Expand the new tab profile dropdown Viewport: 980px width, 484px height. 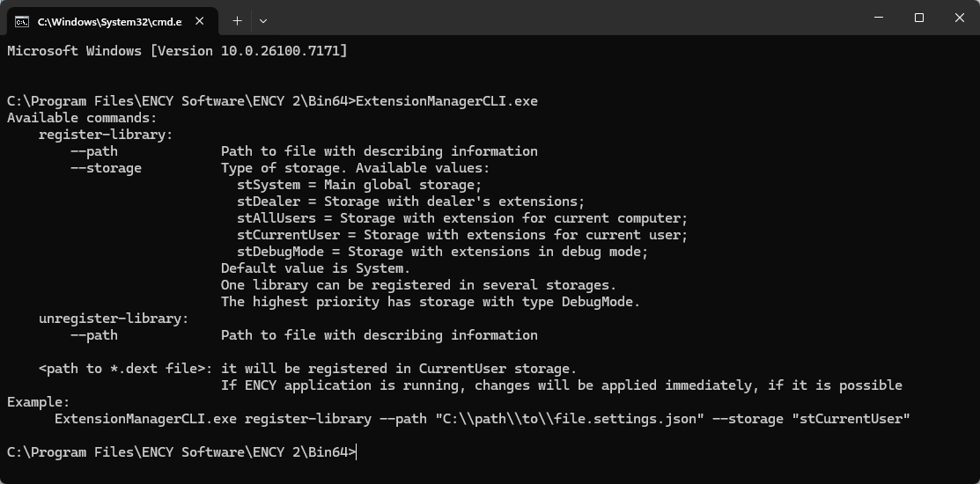262,20
